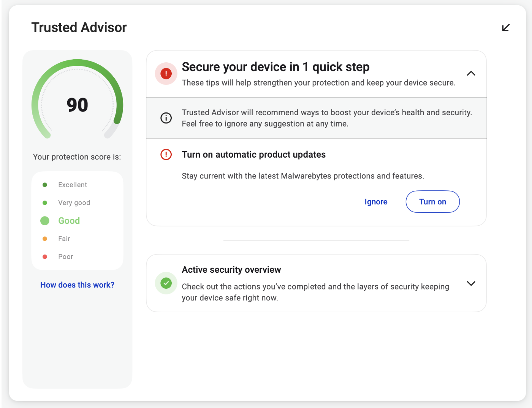
Task: Click the orange Fair dot
Action: [45, 239]
